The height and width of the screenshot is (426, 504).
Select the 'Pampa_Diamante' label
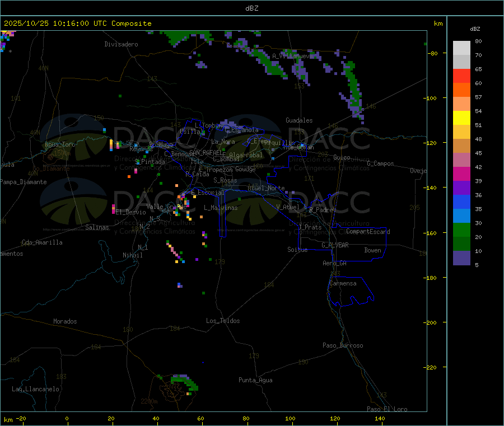23,182
